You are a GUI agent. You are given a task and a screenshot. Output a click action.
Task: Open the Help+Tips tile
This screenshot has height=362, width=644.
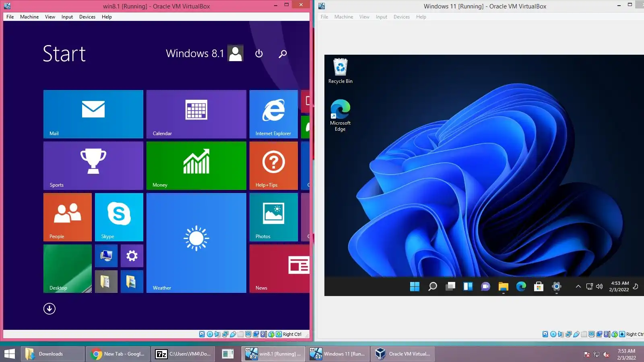point(274,166)
